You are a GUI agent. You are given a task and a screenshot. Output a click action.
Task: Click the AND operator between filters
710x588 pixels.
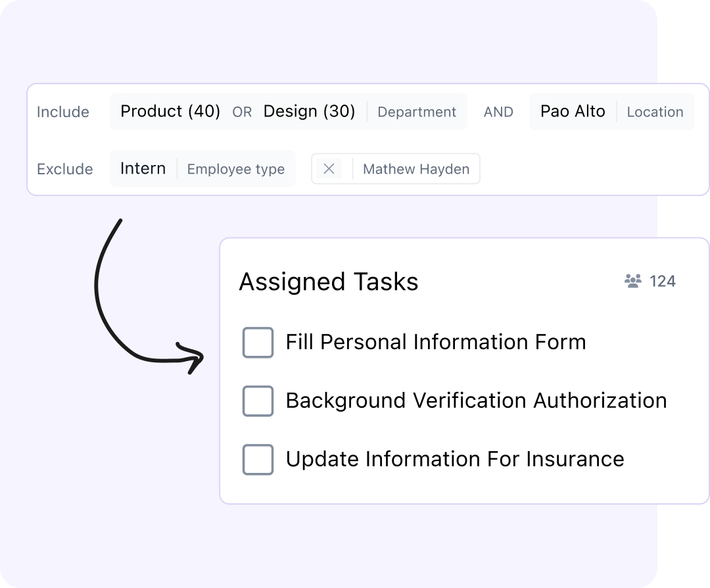point(498,112)
